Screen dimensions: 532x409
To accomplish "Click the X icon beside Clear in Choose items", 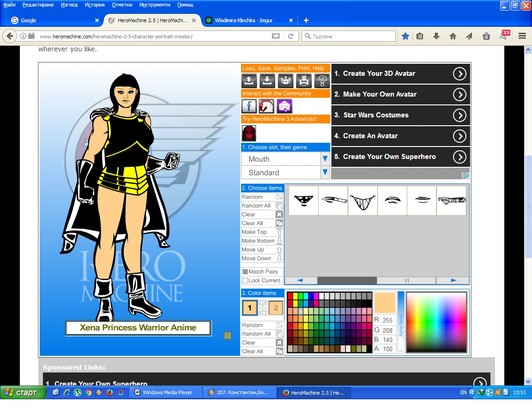I will 279,214.
